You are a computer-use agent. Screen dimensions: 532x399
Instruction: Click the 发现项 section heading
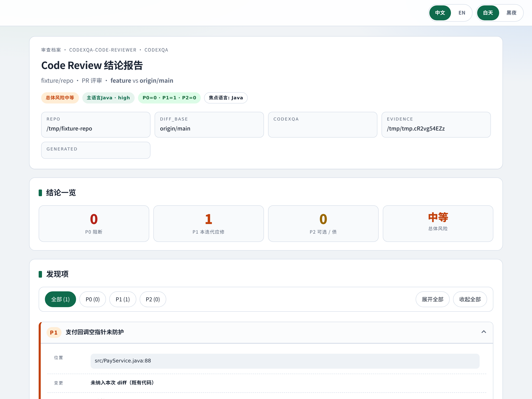tap(57, 274)
